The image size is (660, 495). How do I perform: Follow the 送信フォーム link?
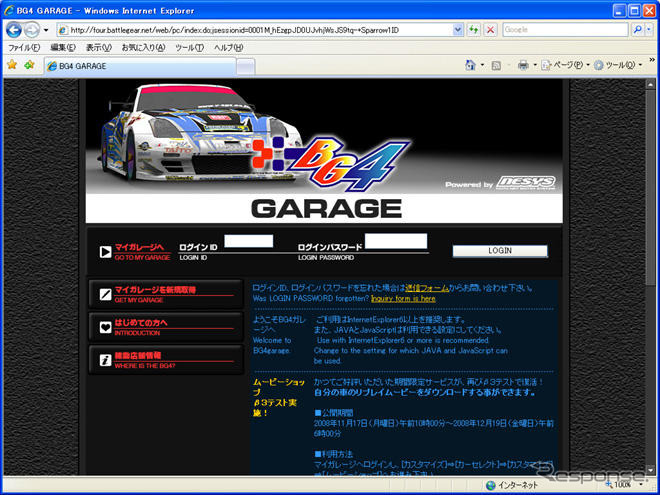[426, 288]
